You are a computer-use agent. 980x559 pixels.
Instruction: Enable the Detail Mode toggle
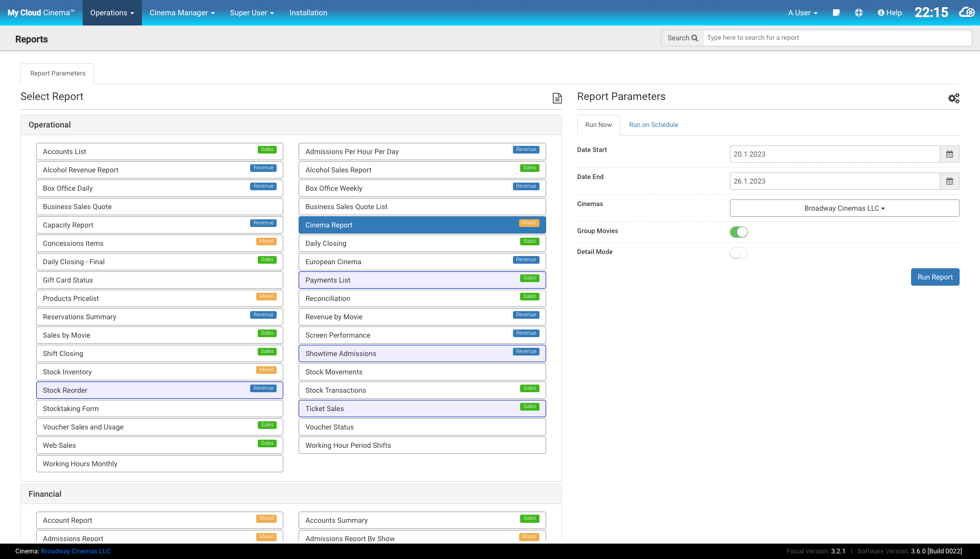click(x=739, y=253)
